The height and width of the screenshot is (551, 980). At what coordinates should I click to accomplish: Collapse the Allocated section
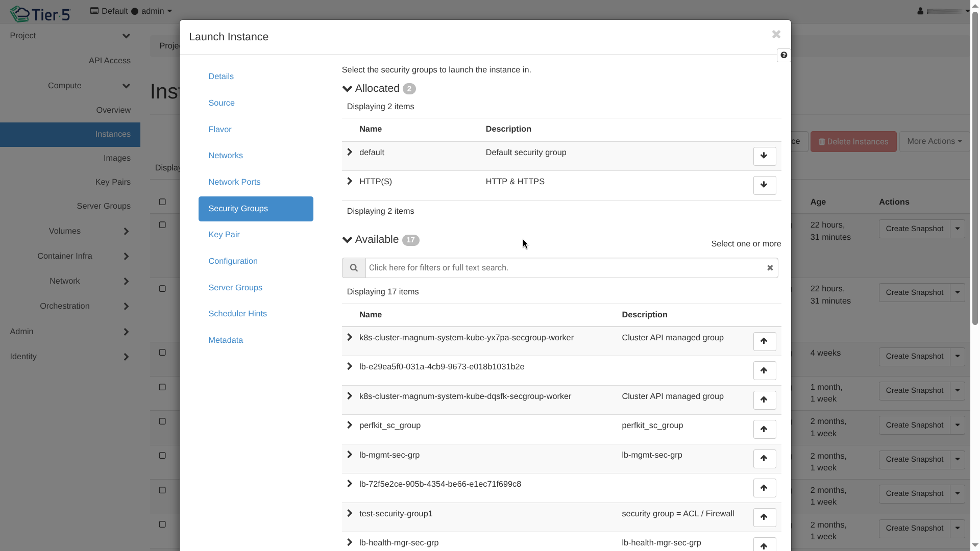[x=347, y=89]
